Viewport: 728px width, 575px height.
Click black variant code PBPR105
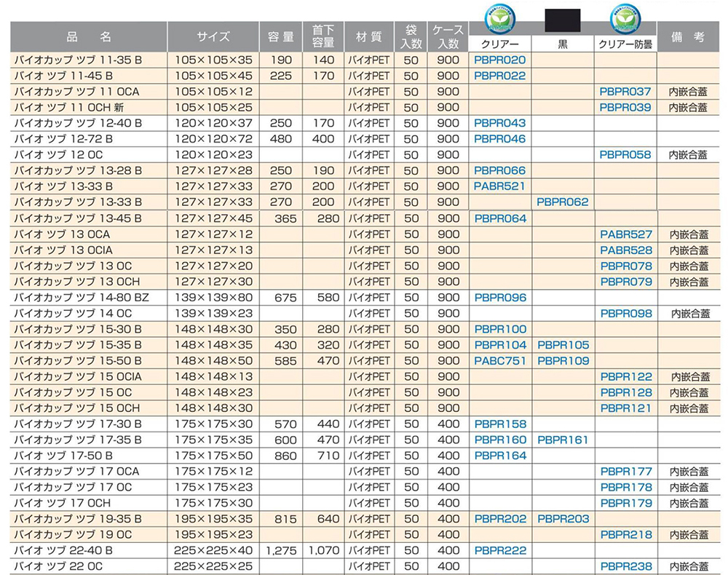tap(563, 345)
